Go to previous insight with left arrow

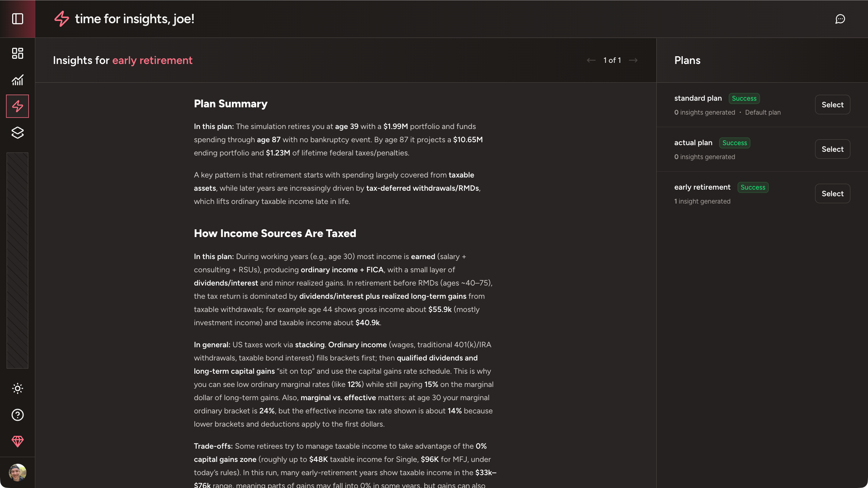pyautogui.click(x=591, y=60)
